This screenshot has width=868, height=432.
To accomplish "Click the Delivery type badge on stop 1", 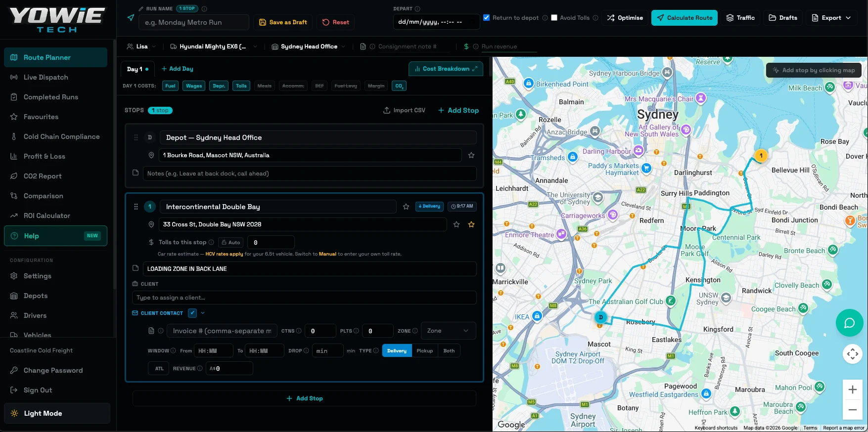I will pyautogui.click(x=429, y=206).
